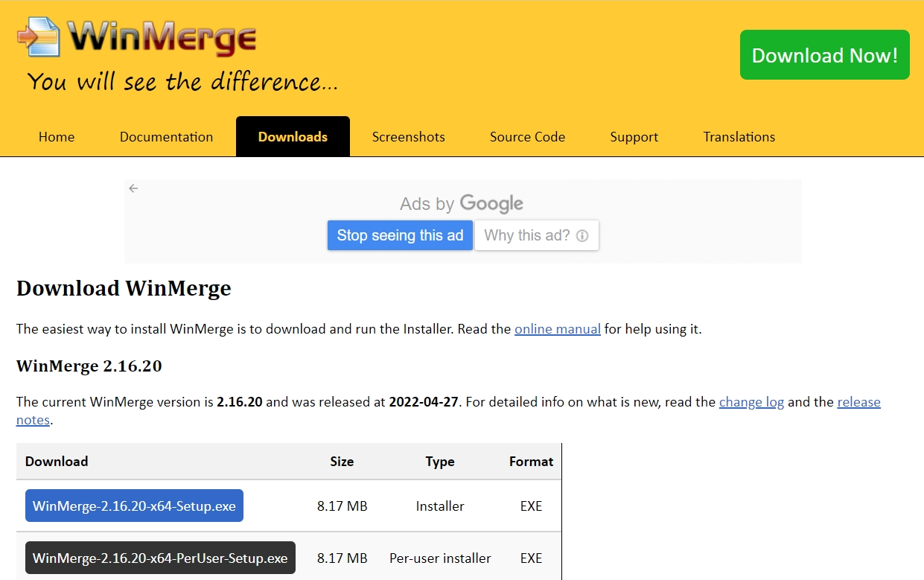The width and height of the screenshot is (924, 580).
Task: View the change log
Action: [751, 401]
